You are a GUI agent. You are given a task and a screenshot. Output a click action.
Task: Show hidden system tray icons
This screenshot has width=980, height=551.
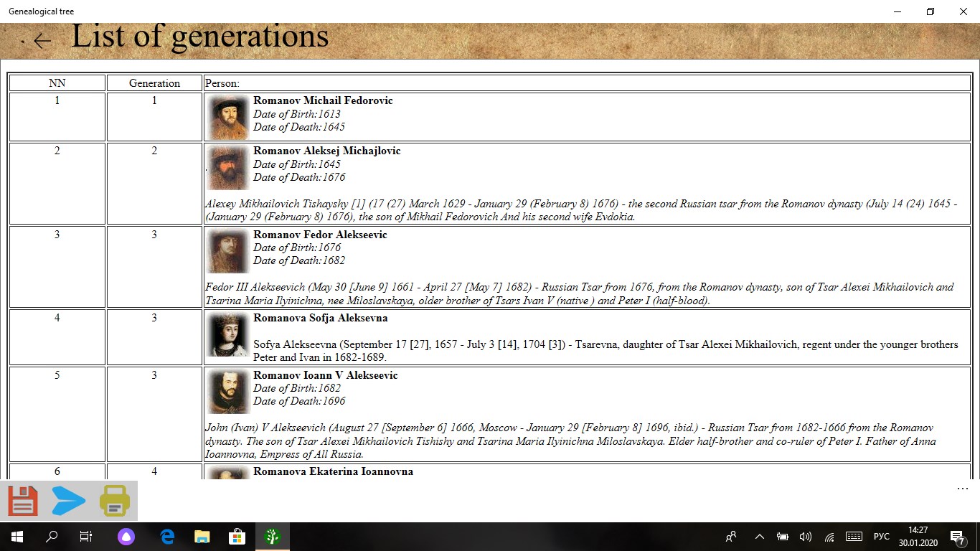[x=760, y=537]
